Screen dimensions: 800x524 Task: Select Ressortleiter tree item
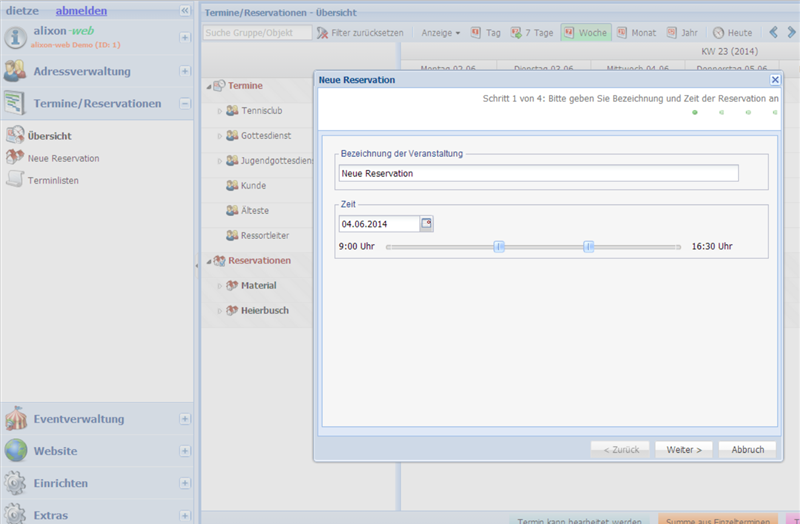click(265, 235)
